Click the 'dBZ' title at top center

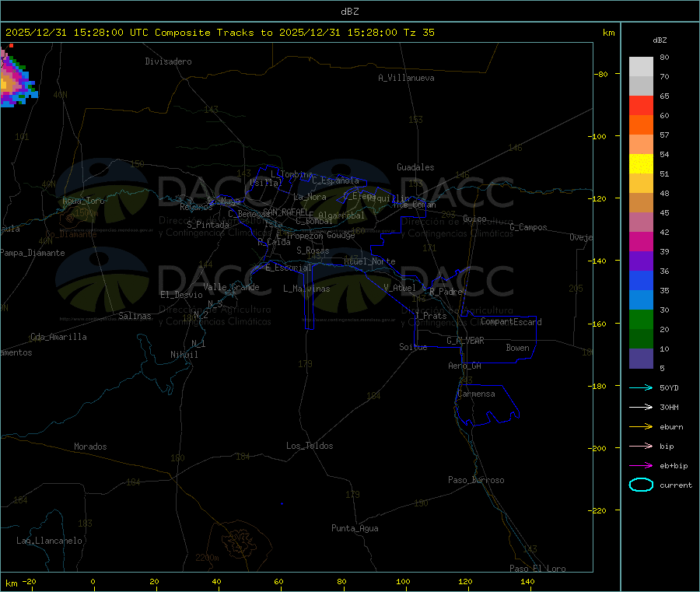tap(349, 12)
